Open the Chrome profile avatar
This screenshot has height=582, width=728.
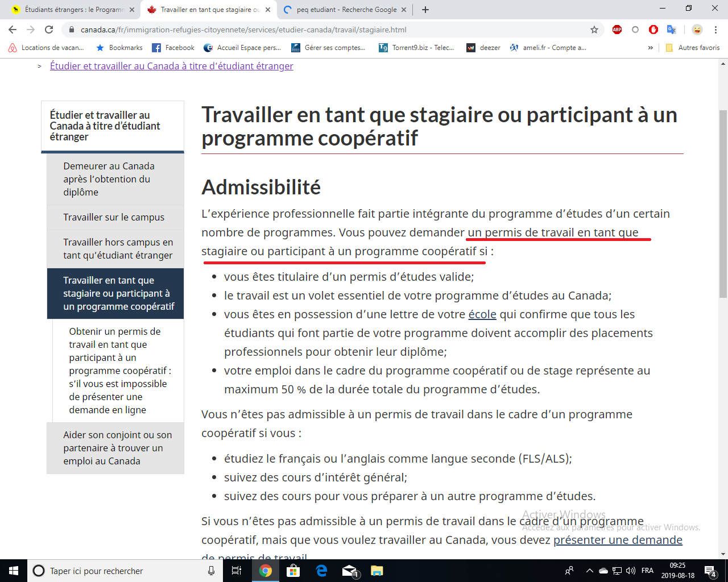(x=697, y=30)
